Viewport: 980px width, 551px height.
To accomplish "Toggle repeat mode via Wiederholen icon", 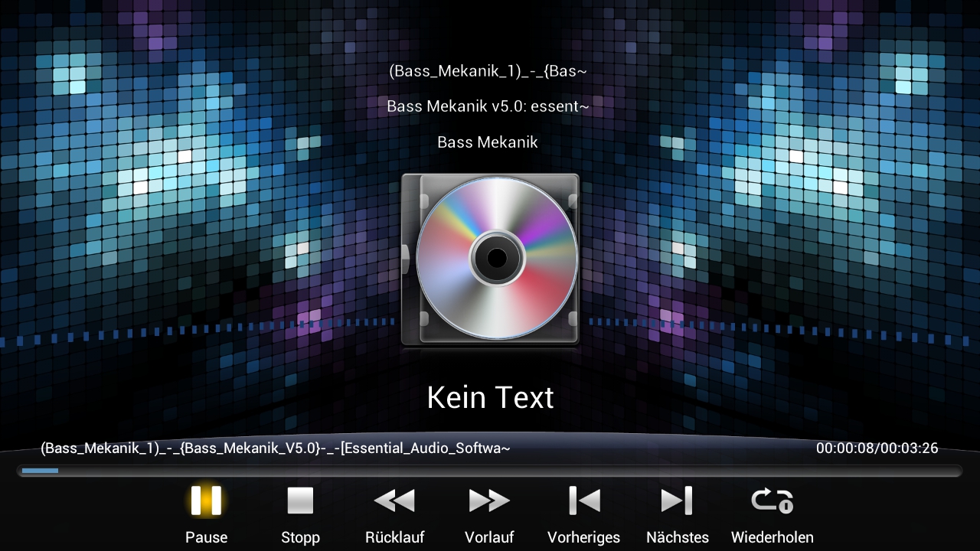I will 772,500.
